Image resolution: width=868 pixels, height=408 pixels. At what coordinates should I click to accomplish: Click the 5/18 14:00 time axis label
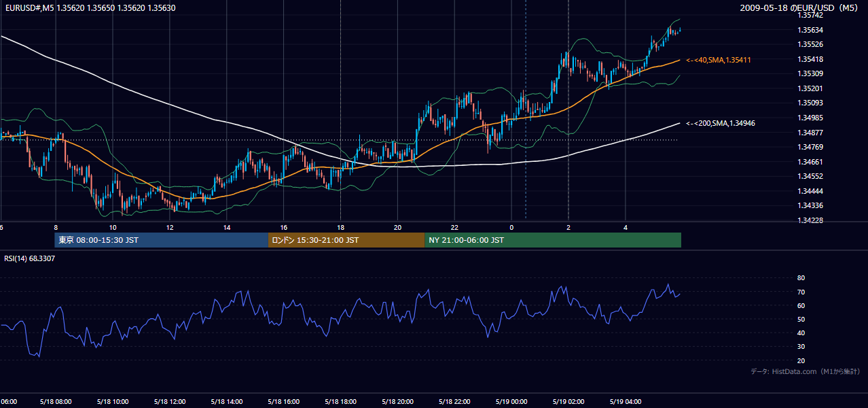coord(227,402)
